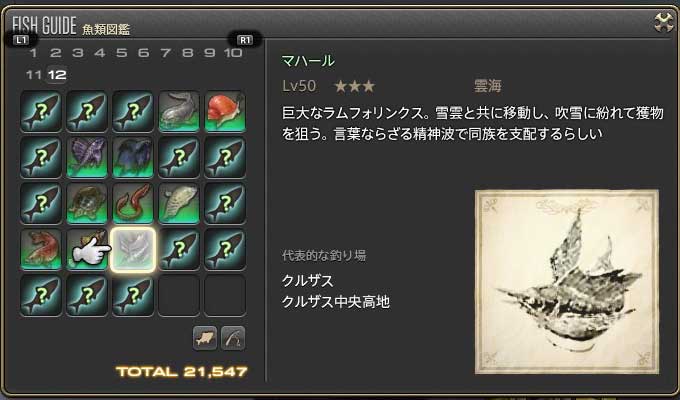The width and height of the screenshot is (680, 400).
Task: Select the brown turtle-like fish icon
Action: coord(87,203)
